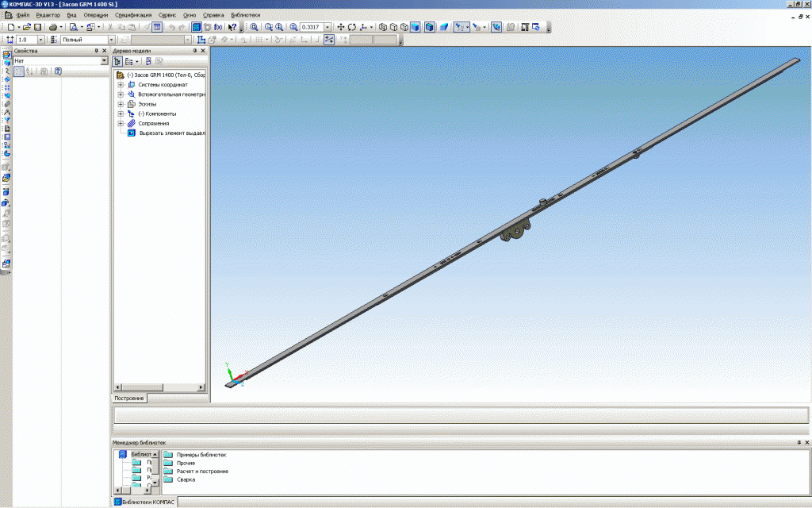This screenshot has width=812, height=508.
Task: Open the Сервис menu
Action: point(167,15)
